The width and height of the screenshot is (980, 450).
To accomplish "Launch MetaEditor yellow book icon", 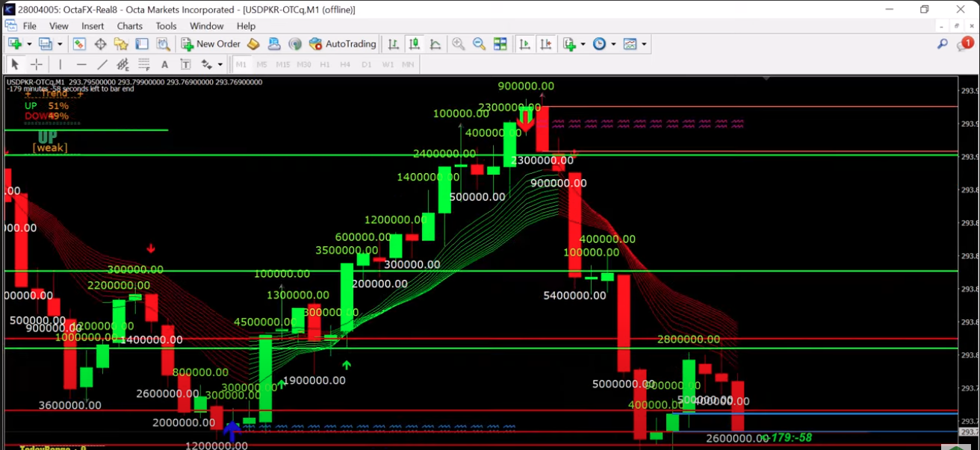I will pos(253,44).
